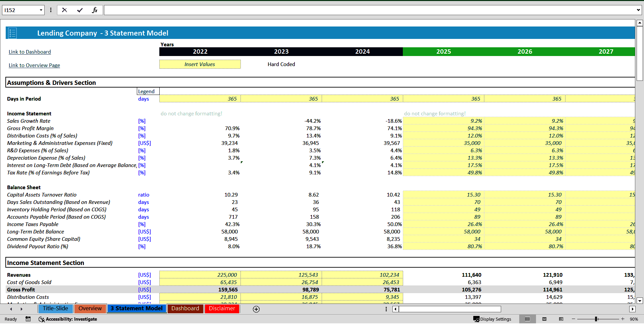This screenshot has width=644, height=324.
Task: Select 2024 Gross Profit 75,781 cell
Action: 362,290
